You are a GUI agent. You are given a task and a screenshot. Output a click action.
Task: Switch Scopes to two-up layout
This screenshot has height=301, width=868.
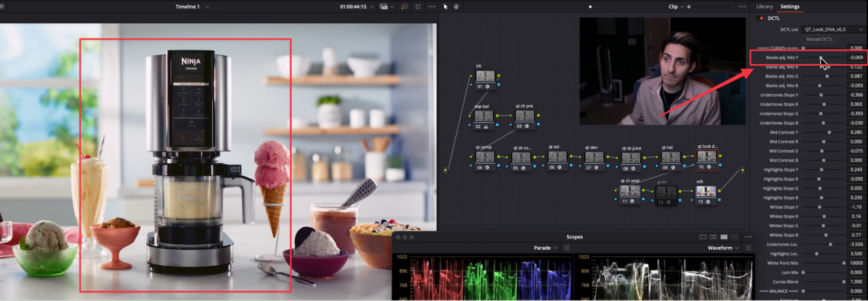713,237
